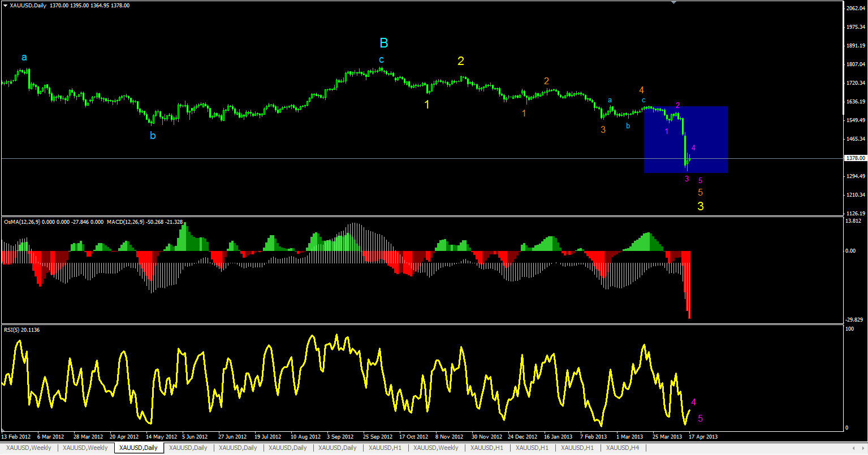Click the 1465.34 price axis label

point(856,139)
